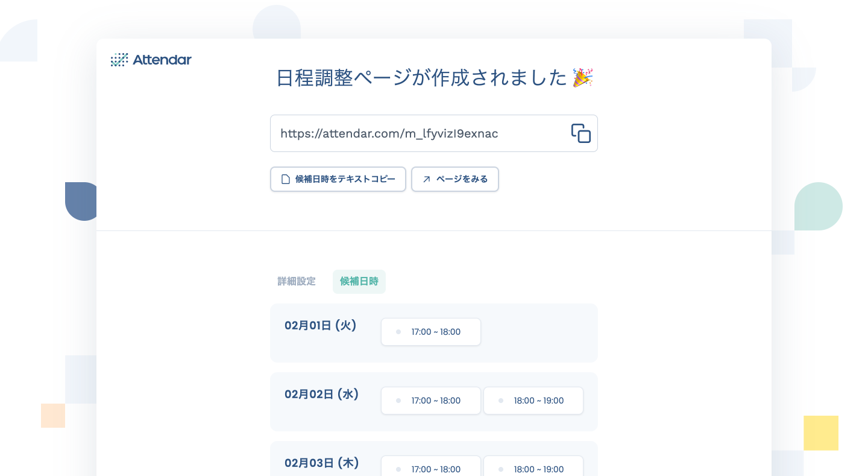This screenshot has height=476, width=868.
Task: Click the 02月02日 (水) date label
Action: pos(322,395)
